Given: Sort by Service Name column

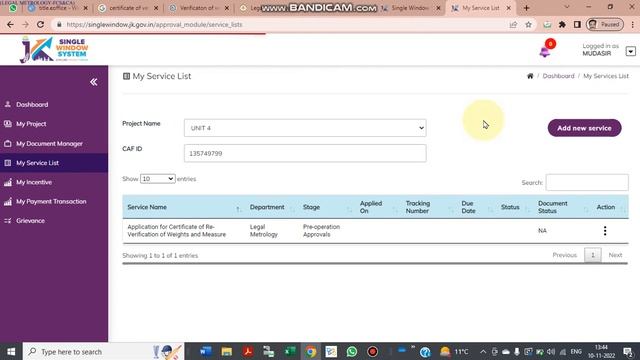Looking at the screenshot, I should tap(183, 207).
